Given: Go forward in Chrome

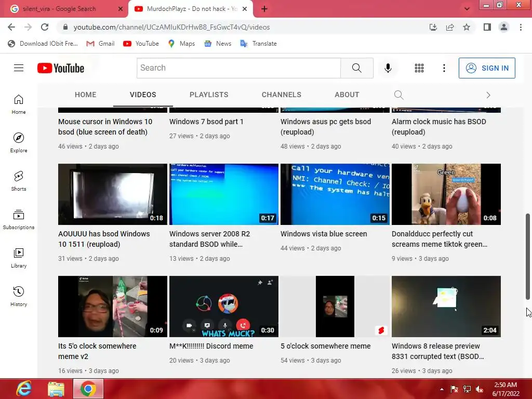Looking at the screenshot, I should click(x=28, y=27).
